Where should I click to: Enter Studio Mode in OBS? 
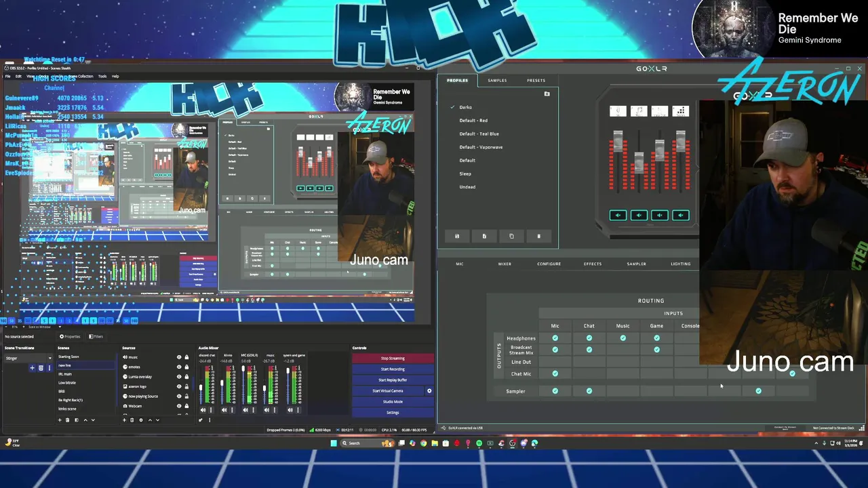click(393, 402)
